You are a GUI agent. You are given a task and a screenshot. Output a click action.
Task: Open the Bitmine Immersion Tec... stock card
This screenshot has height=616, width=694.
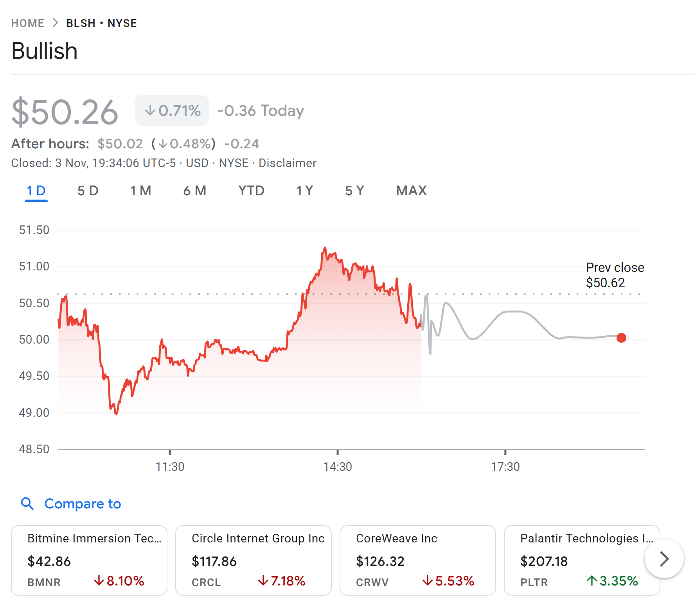point(89,560)
